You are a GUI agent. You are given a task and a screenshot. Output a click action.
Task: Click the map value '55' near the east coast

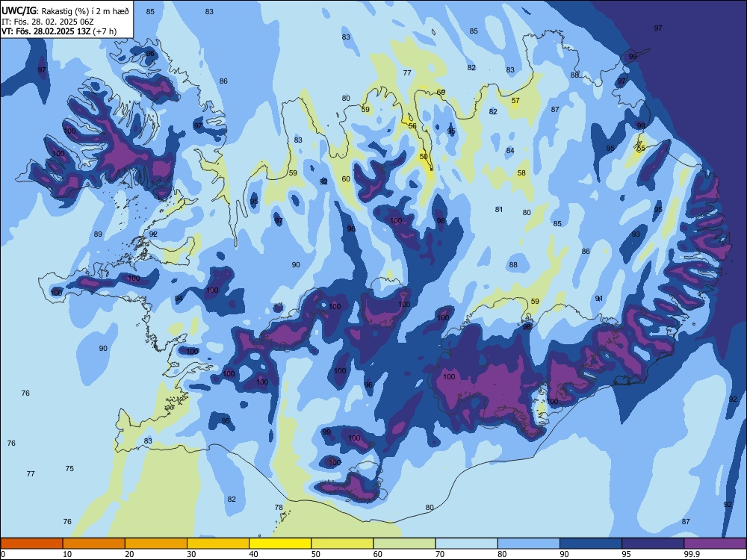641,148
